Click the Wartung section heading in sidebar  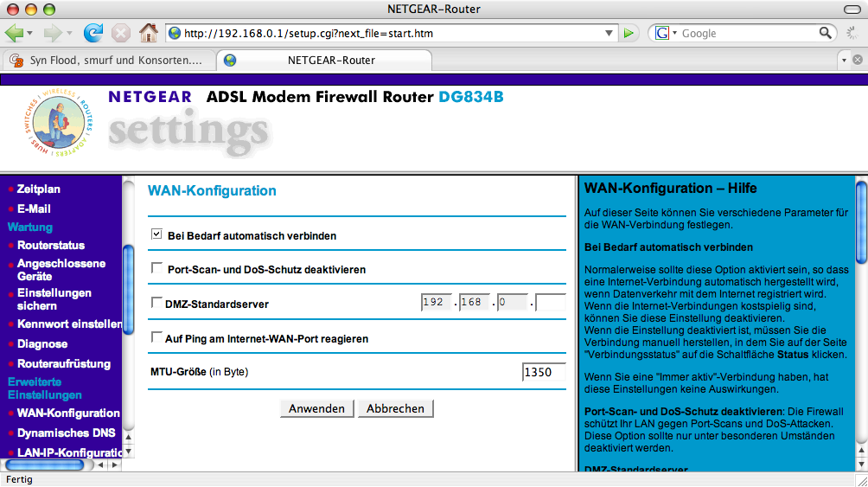point(30,227)
